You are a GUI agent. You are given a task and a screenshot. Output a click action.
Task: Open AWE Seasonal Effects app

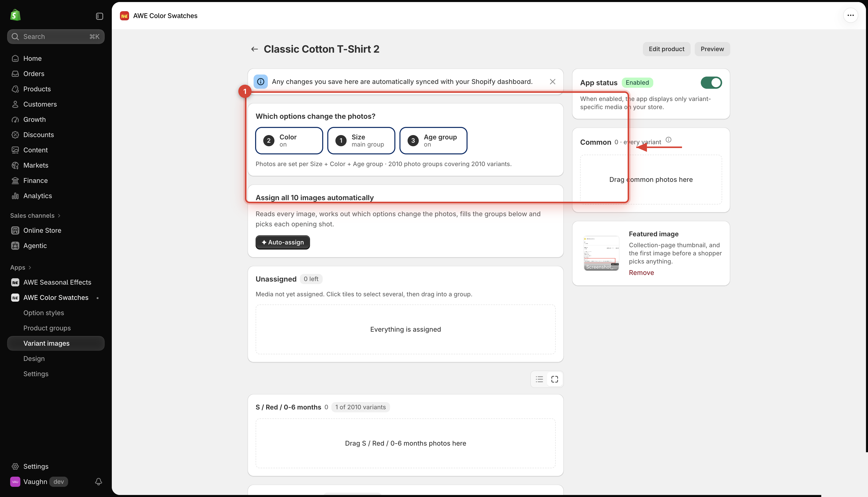(x=56, y=282)
